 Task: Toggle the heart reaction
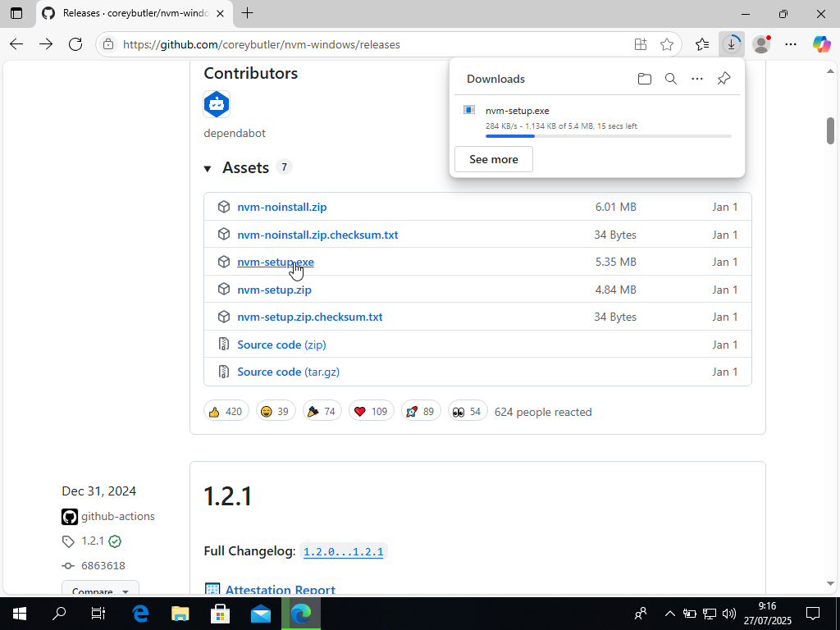tap(371, 410)
